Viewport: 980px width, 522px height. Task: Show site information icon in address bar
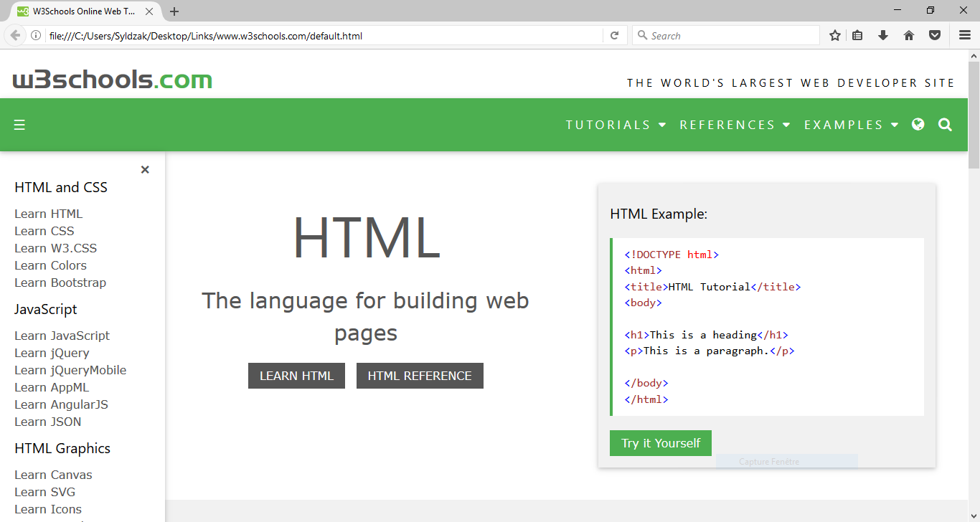(35, 35)
